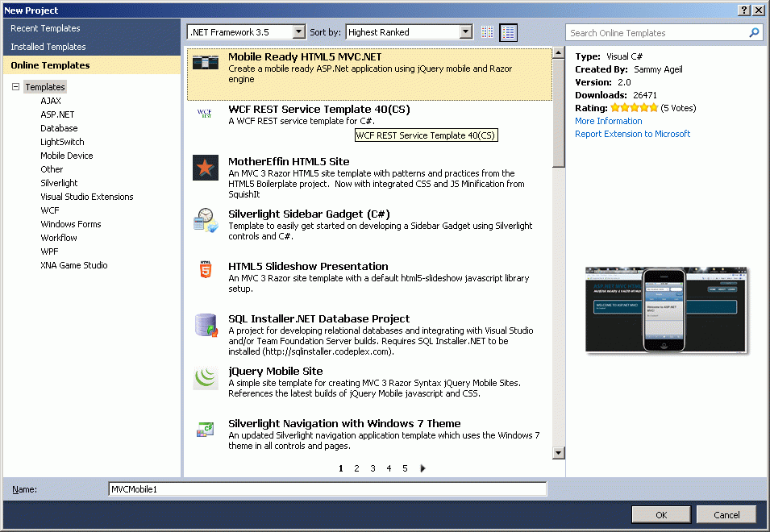Select WCF REST Service Template 40(CS) title
This screenshot has width=770, height=532.
point(319,109)
